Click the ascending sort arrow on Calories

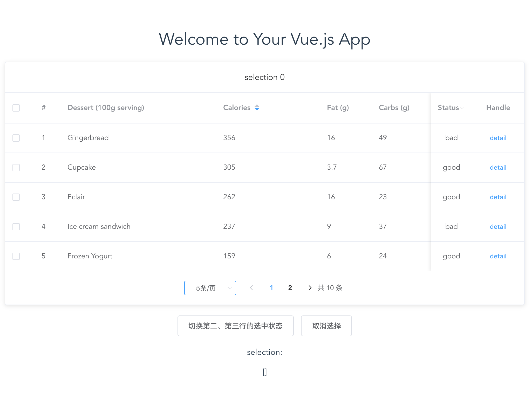tap(257, 106)
